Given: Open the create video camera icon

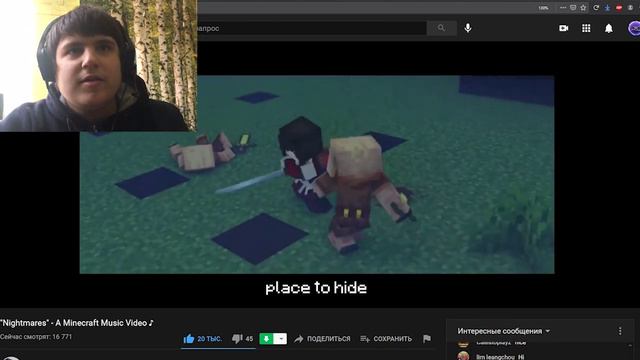Looking at the screenshot, I should (563, 28).
